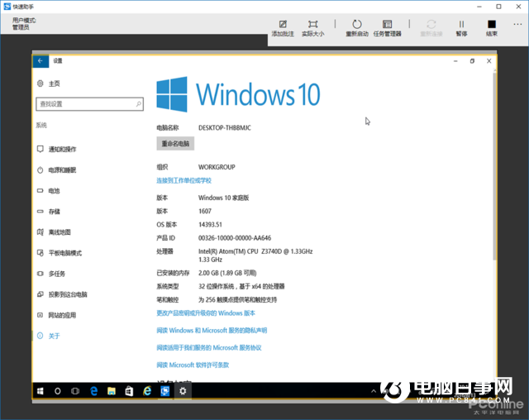Click the 重命名电脑 button
The width and height of the screenshot is (529, 420).
pos(175,144)
